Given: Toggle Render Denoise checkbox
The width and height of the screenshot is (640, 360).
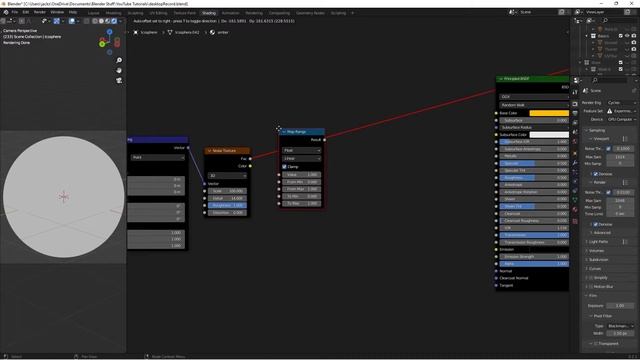Looking at the screenshot, I should click(596, 224).
